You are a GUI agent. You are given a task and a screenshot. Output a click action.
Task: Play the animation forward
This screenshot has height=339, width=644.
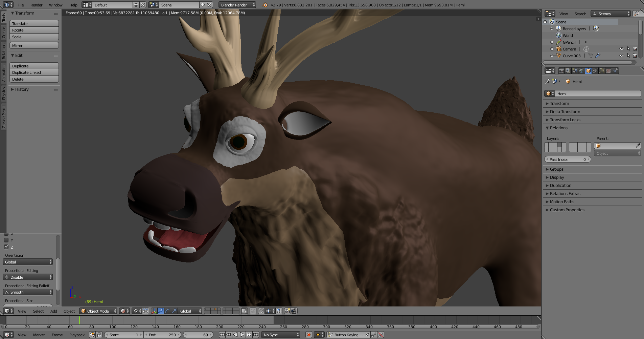[x=242, y=335]
